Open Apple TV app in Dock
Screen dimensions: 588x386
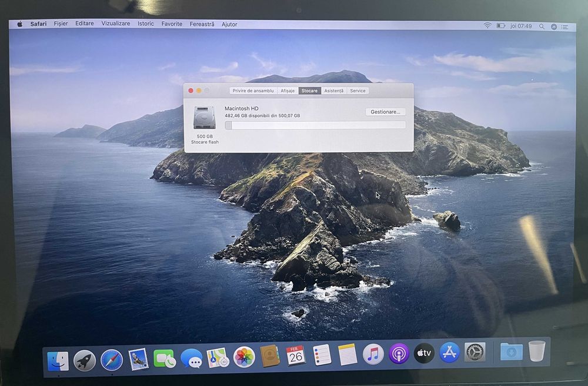point(424,353)
